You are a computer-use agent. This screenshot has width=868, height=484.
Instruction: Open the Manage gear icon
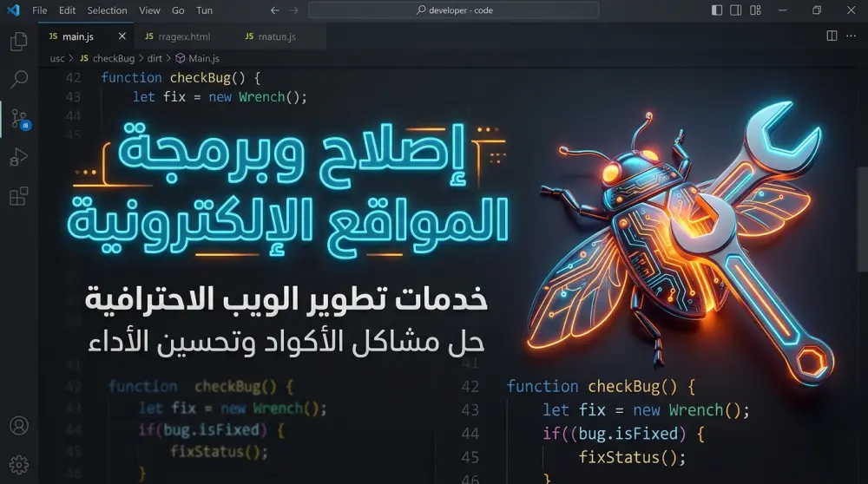(19, 465)
